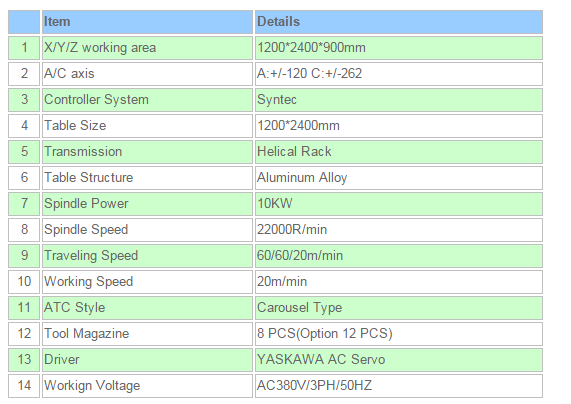Click the 'Carousel Type' value
The width and height of the screenshot is (571, 404).
point(399,308)
